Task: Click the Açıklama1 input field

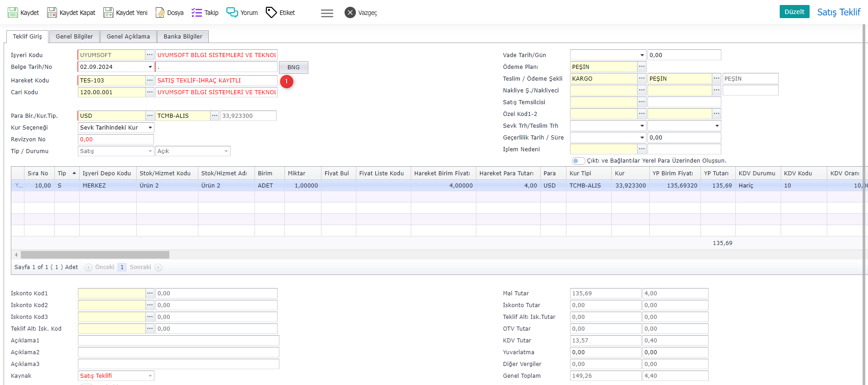Action: [x=178, y=340]
